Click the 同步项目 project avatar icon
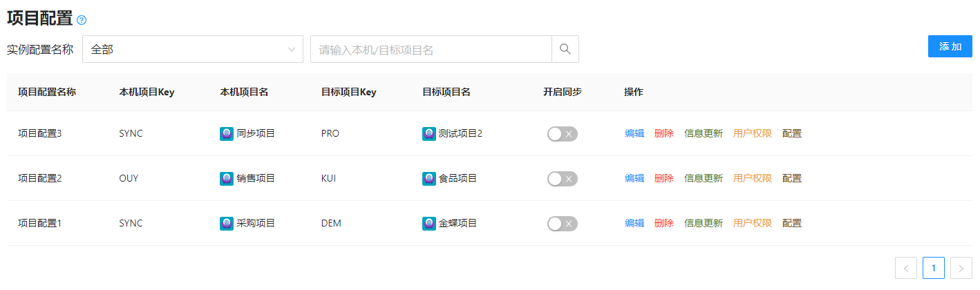This screenshot has width=980, height=290. pyautogui.click(x=227, y=134)
